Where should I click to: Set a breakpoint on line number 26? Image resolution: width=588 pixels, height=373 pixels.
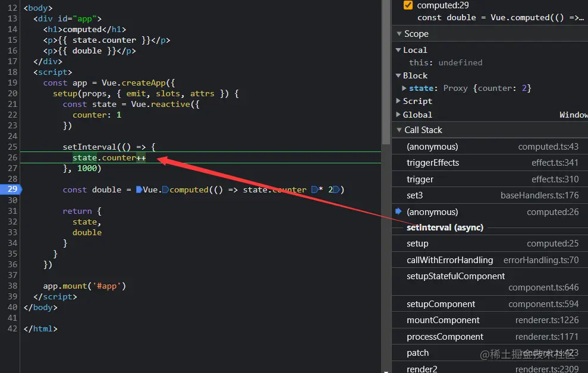click(x=12, y=157)
